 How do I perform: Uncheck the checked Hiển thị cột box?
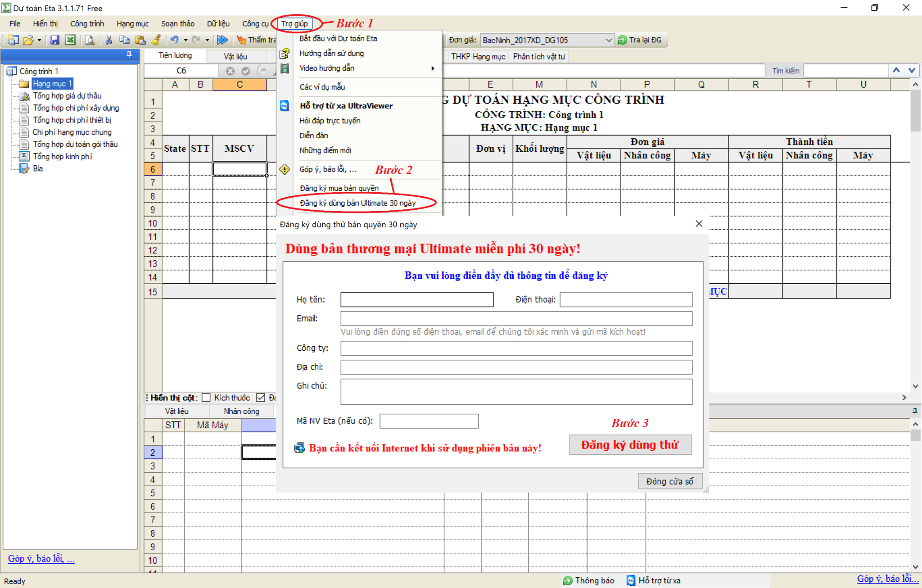261,398
